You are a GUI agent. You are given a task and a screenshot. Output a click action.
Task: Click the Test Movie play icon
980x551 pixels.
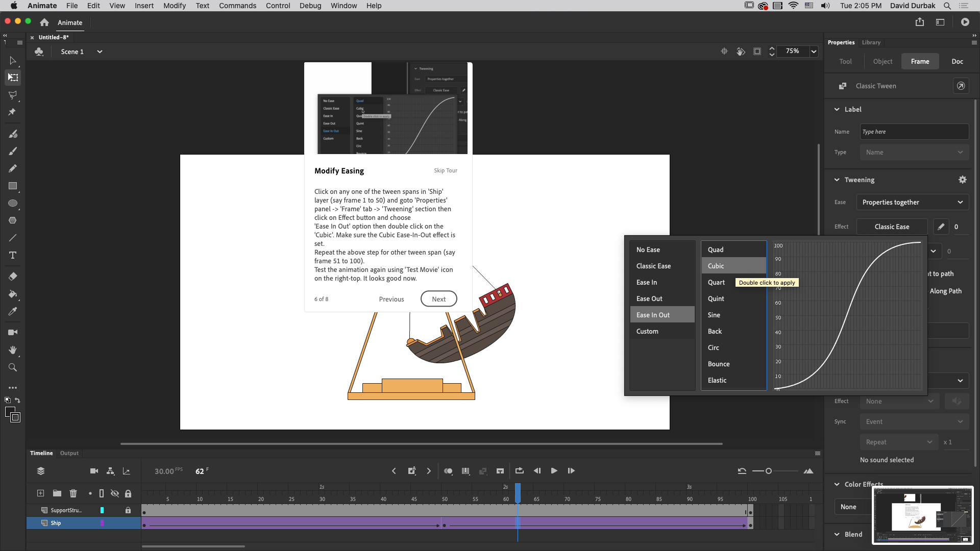(965, 22)
